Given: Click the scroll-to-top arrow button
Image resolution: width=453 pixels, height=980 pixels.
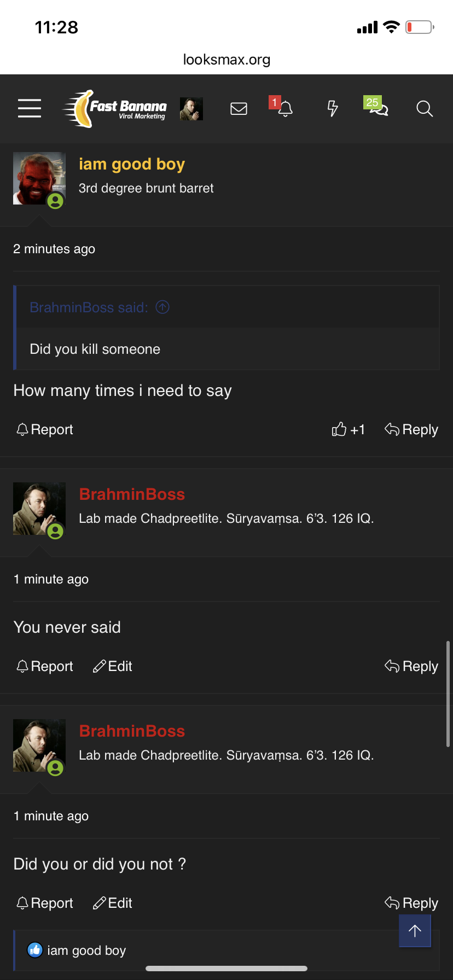Looking at the screenshot, I should pos(415,931).
